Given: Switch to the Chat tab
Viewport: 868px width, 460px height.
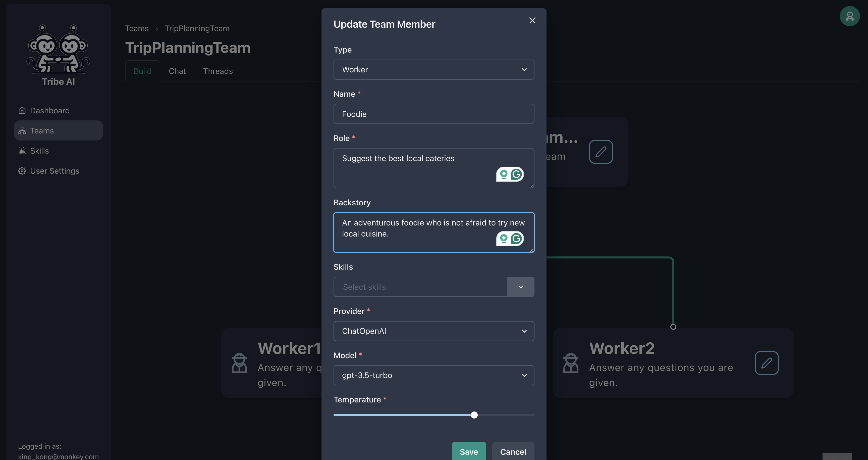Looking at the screenshot, I should pos(177,71).
